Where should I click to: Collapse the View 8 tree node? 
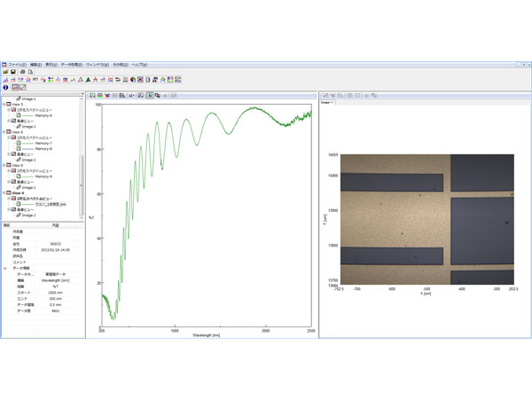pos(4,165)
